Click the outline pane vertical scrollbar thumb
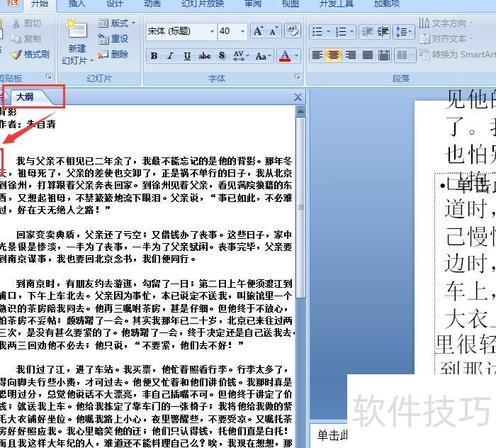 click(300, 208)
